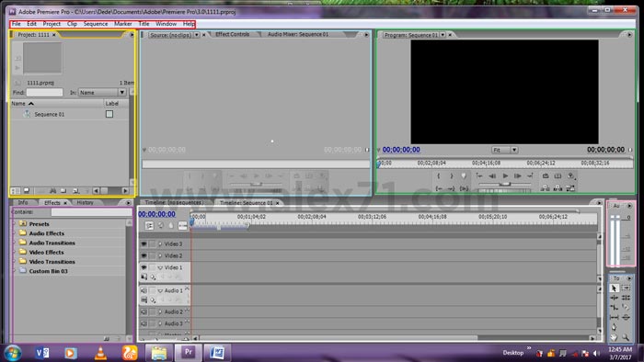
Task: Select the Rolling Edit tool
Action: coord(626,298)
